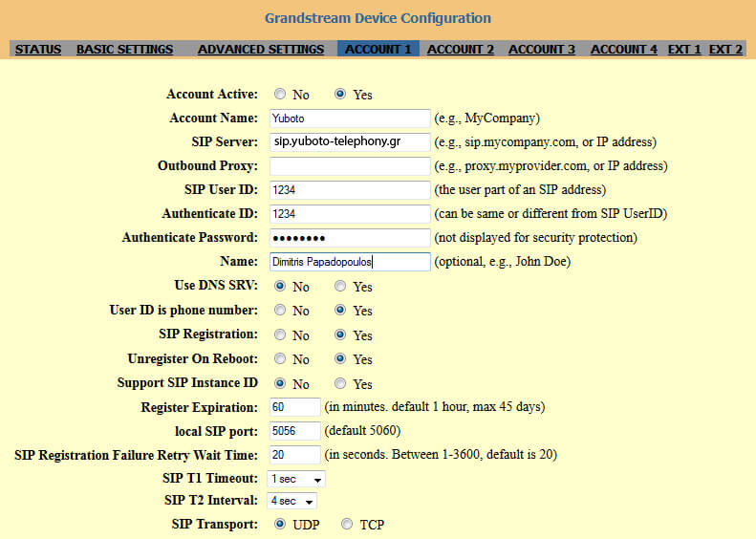Open ADVANCED SETTINGS tab
The image size is (756, 539).
(x=260, y=49)
